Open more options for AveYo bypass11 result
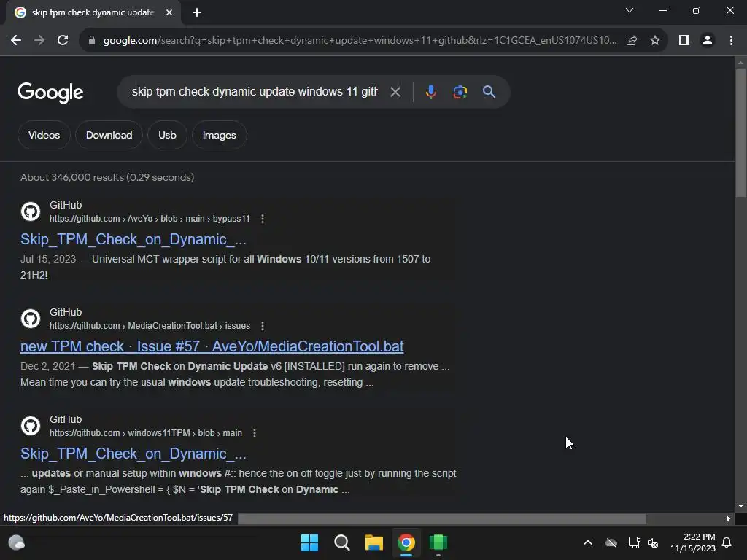 [x=263, y=219]
